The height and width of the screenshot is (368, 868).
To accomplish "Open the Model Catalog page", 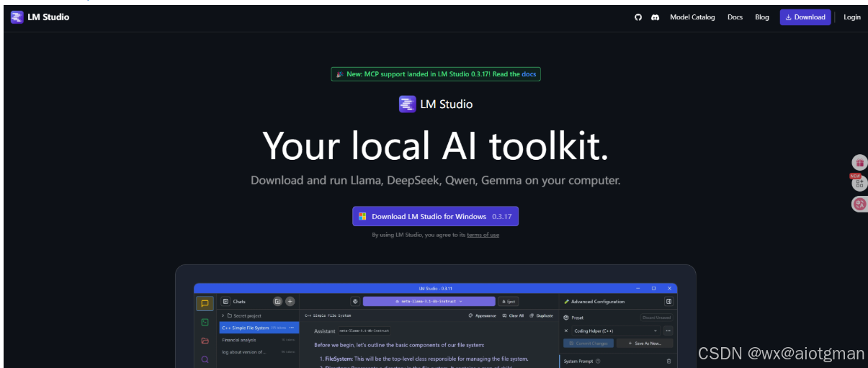I will (x=692, y=17).
